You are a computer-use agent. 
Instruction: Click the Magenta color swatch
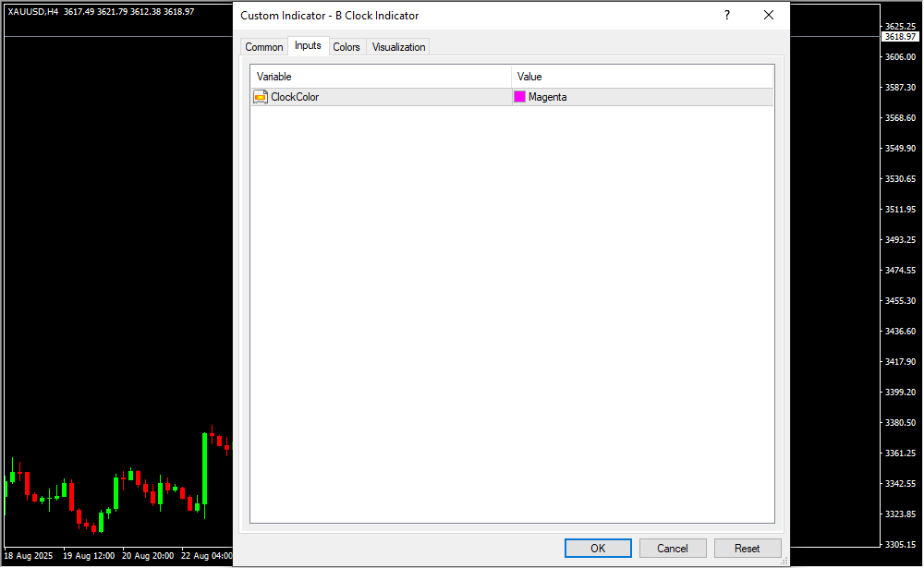tap(519, 97)
